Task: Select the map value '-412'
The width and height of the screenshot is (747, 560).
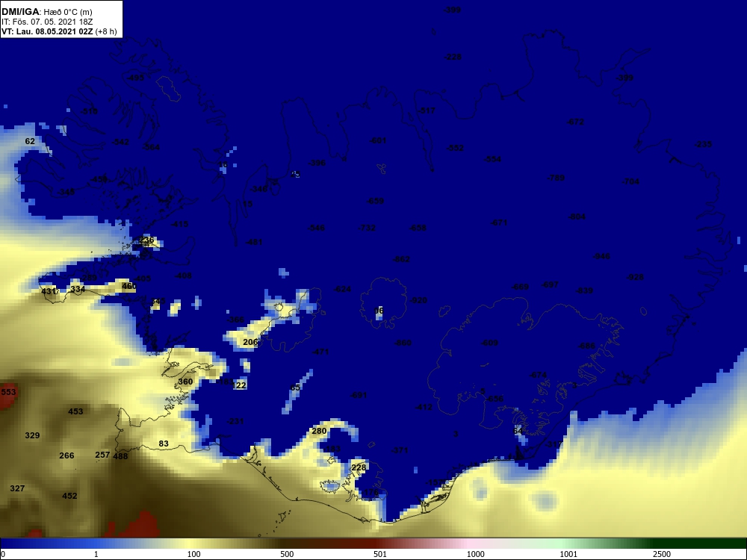Action: tap(424, 407)
